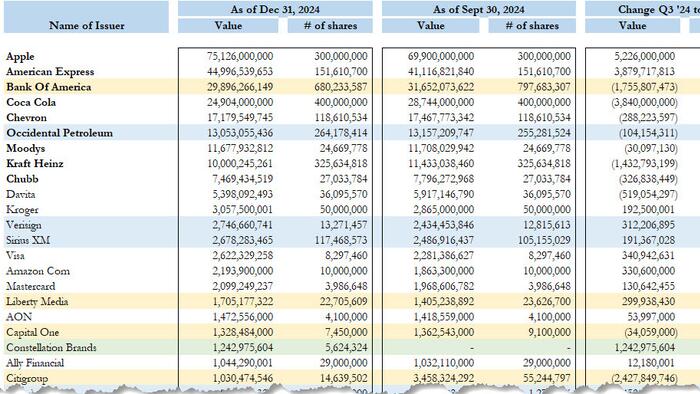Click Coca Cola change value (3,840,000,000)
Image resolution: width=700 pixels, height=394 pixels.
click(x=644, y=102)
